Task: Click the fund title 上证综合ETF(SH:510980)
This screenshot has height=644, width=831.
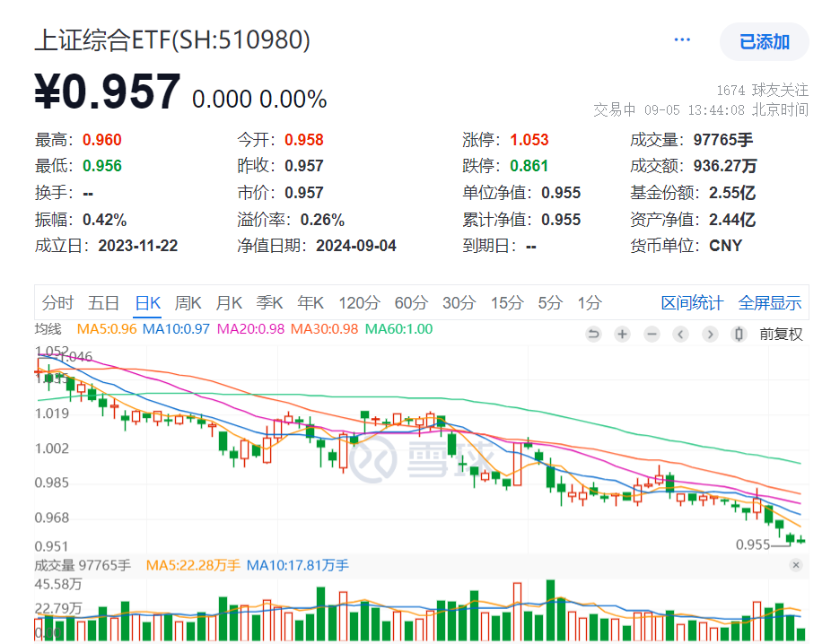Action: click(172, 39)
